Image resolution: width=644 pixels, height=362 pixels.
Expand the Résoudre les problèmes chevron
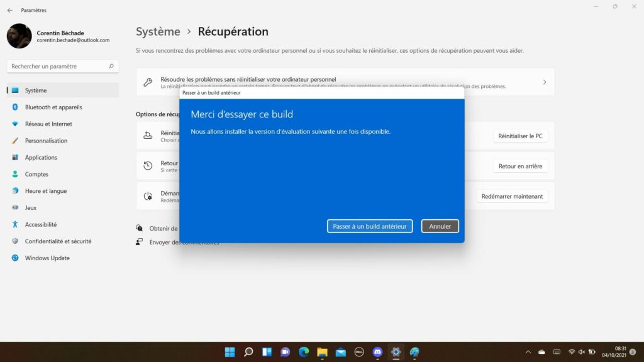point(545,82)
